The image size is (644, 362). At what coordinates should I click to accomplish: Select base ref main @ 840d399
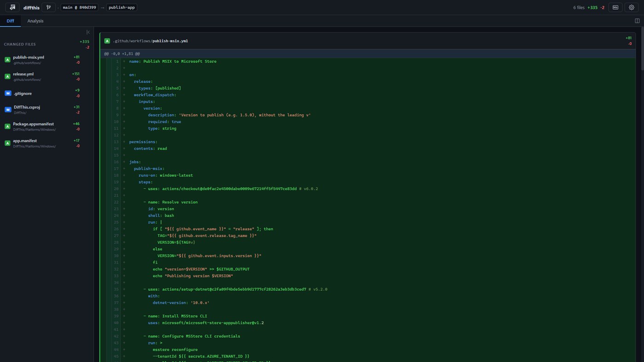tap(79, 7)
